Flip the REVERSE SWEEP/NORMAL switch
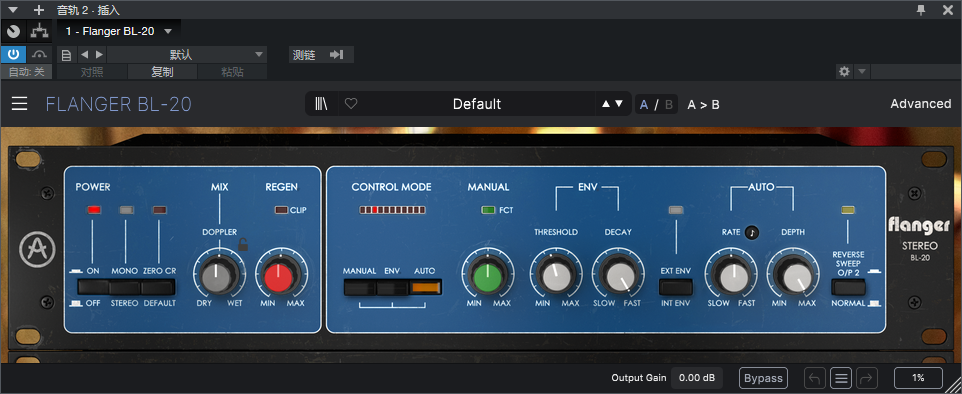 848,287
